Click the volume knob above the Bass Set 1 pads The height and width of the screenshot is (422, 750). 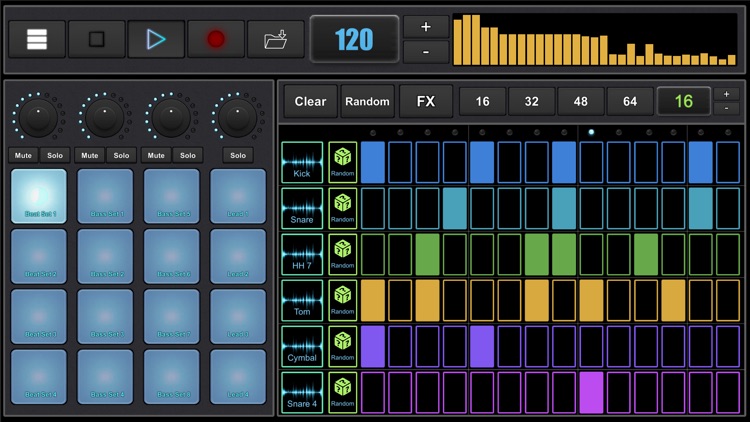[x=105, y=117]
